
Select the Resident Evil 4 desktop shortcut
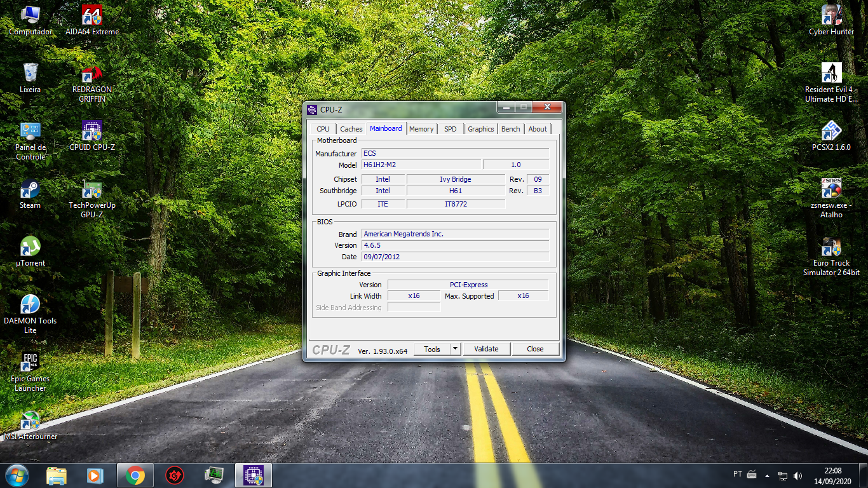tap(831, 83)
